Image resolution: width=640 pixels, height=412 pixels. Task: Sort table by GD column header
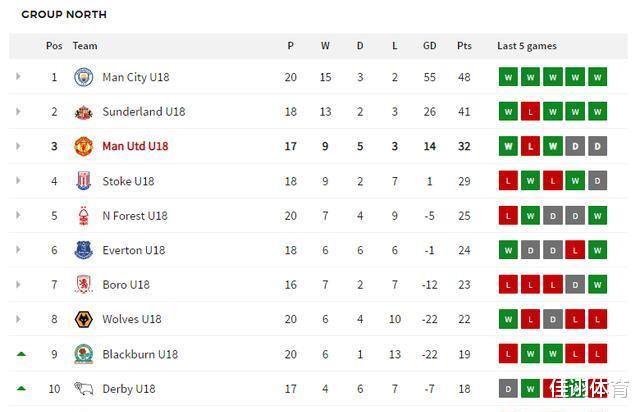pos(430,46)
